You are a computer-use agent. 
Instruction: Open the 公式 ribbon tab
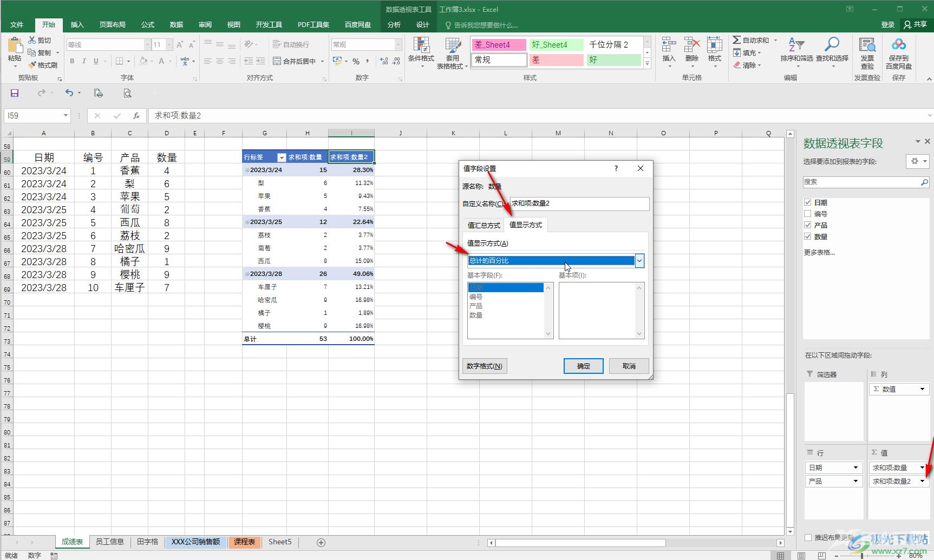tap(148, 25)
